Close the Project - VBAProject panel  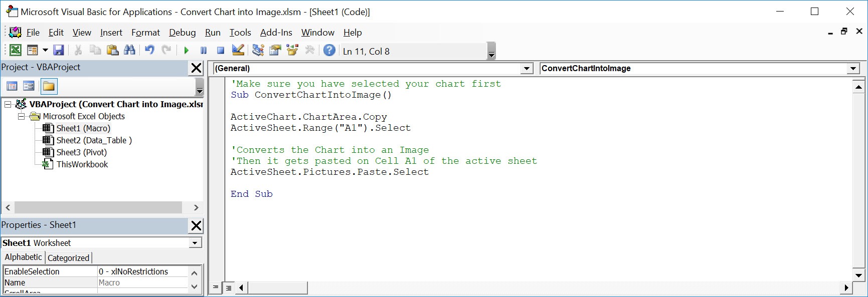tap(197, 68)
